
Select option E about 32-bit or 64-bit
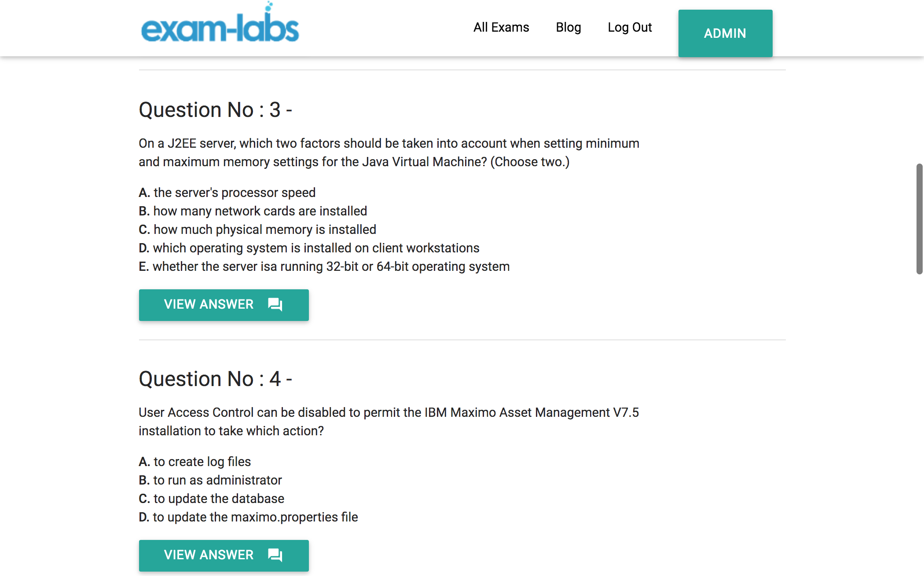(x=324, y=266)
